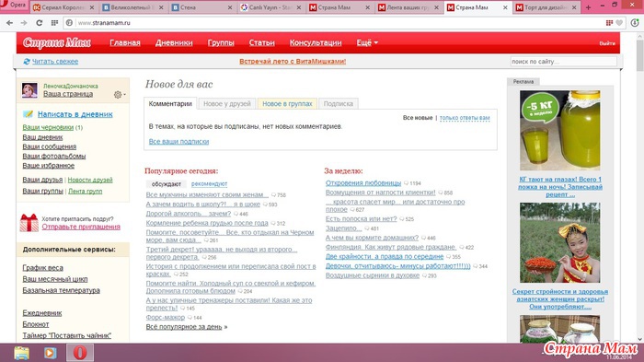Click the browser forward arrow
The image size is (644, 362).
(x=24, y=23)
